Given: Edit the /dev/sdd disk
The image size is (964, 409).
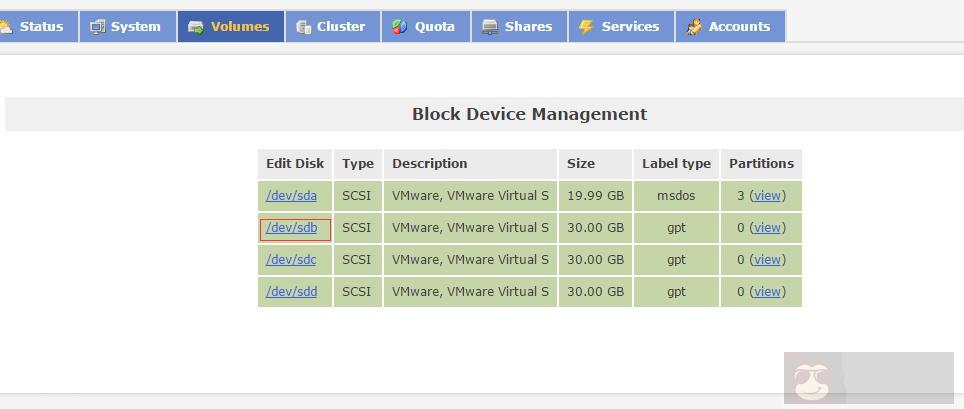Looking at the screenshot, I should click(x=291, y=292).
